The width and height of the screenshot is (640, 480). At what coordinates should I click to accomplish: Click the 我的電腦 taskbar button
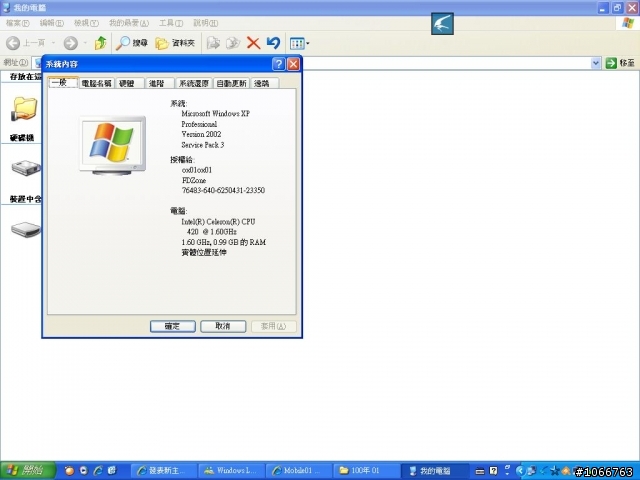tap(435, 471)
